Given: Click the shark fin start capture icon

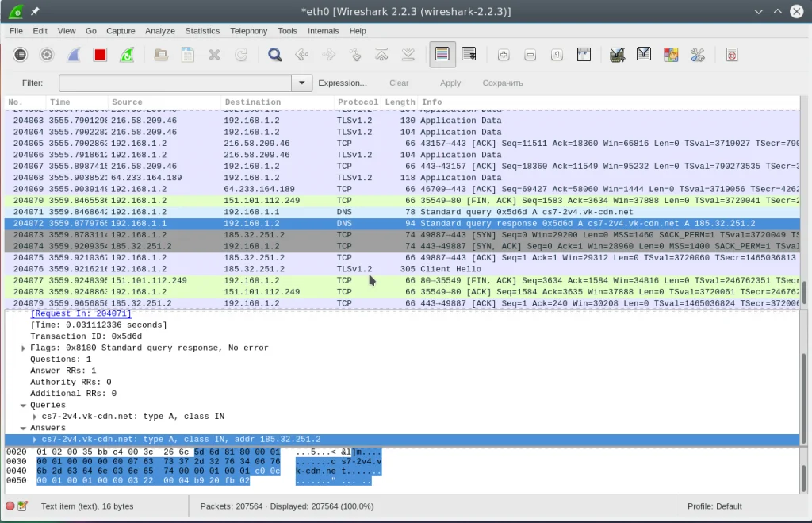Looking at the screenshot, I should tap(73, 55).
